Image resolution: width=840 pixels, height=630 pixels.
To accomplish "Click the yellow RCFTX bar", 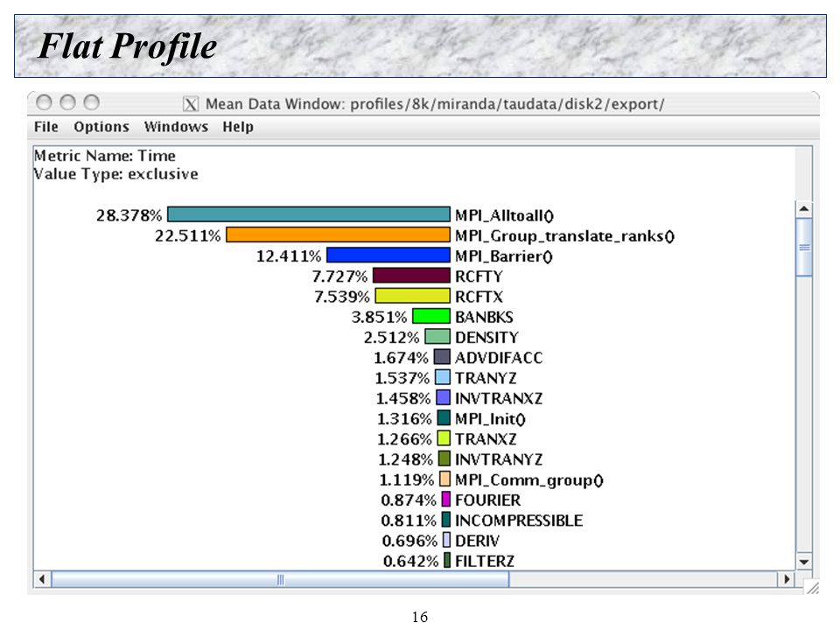I will pos(412,296).
